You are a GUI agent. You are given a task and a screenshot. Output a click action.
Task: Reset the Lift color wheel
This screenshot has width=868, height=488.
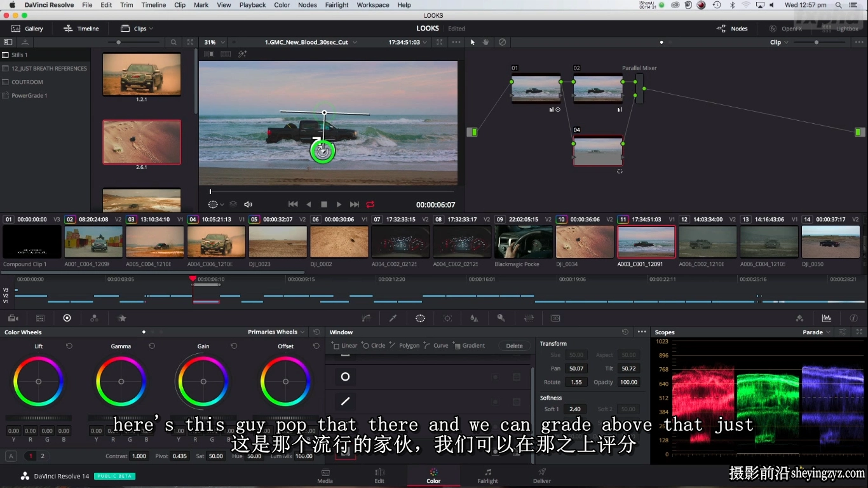click(69, 346)
